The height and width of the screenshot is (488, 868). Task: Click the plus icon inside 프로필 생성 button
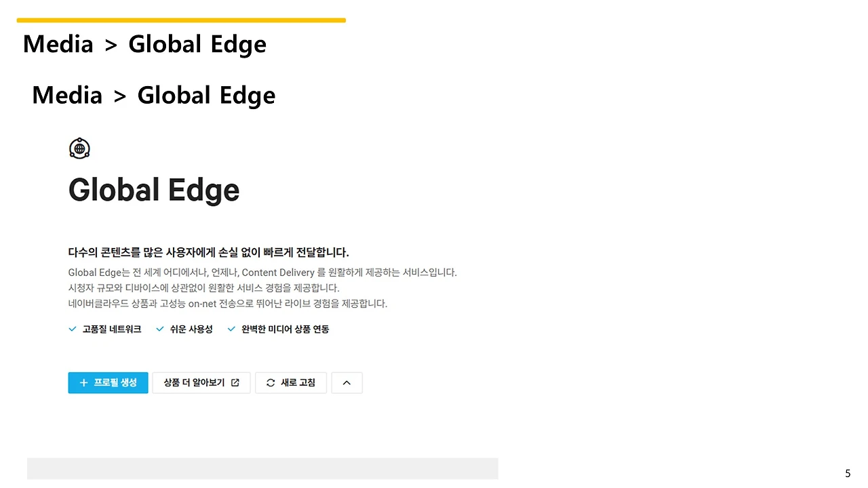tap(83, 382)
